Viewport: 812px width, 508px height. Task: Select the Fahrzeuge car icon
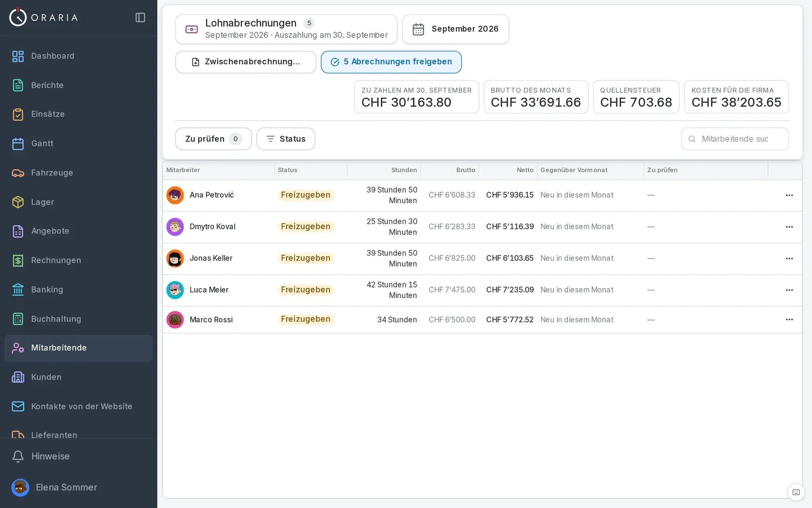[x=18, y=173]
